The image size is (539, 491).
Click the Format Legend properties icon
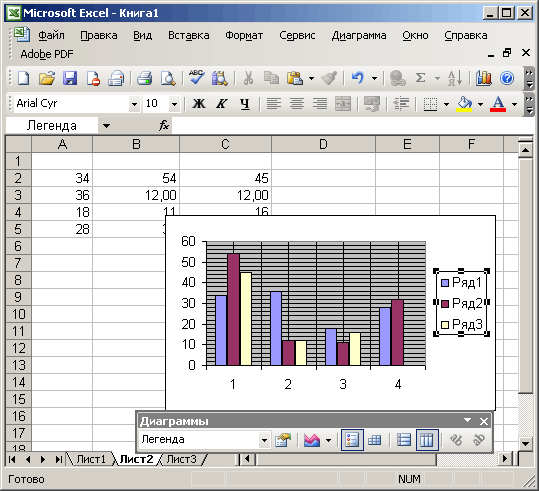283,440
